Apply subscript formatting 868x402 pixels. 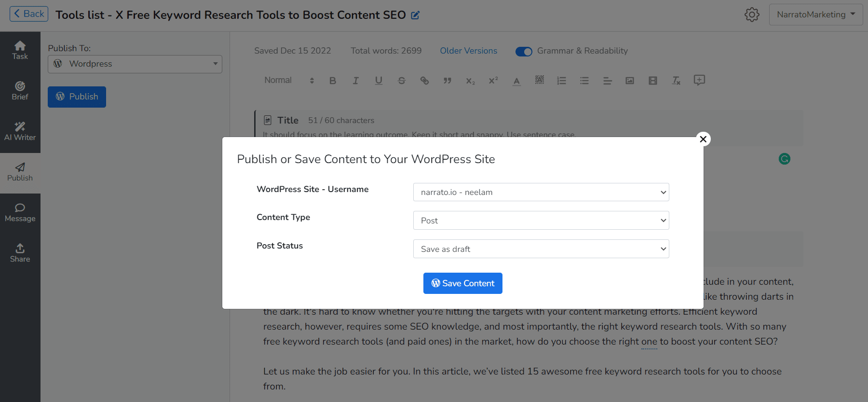point(471,81)
